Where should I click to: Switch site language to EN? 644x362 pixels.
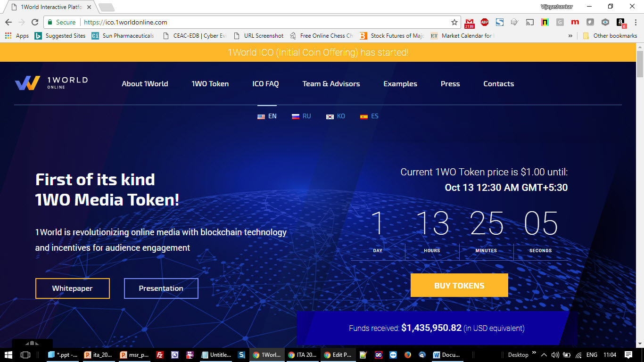(267, 116)
